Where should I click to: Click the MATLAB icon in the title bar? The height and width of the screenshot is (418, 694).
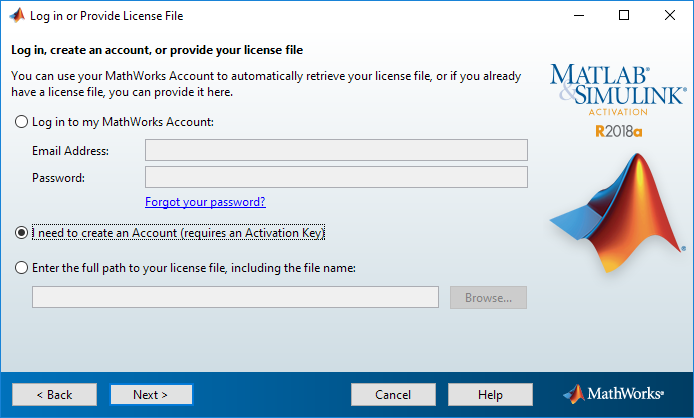[17, 15]
